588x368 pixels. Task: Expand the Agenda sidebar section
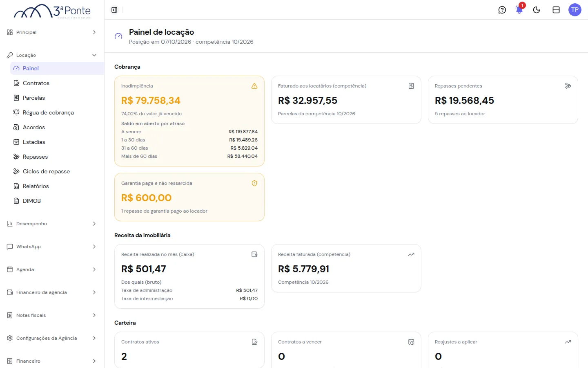point(52,269)
